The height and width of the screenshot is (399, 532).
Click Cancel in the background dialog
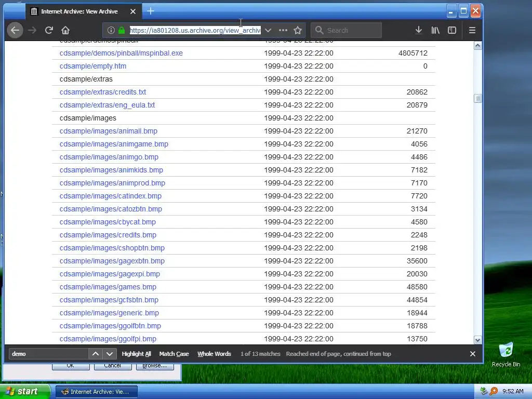[x=113, y=366]
